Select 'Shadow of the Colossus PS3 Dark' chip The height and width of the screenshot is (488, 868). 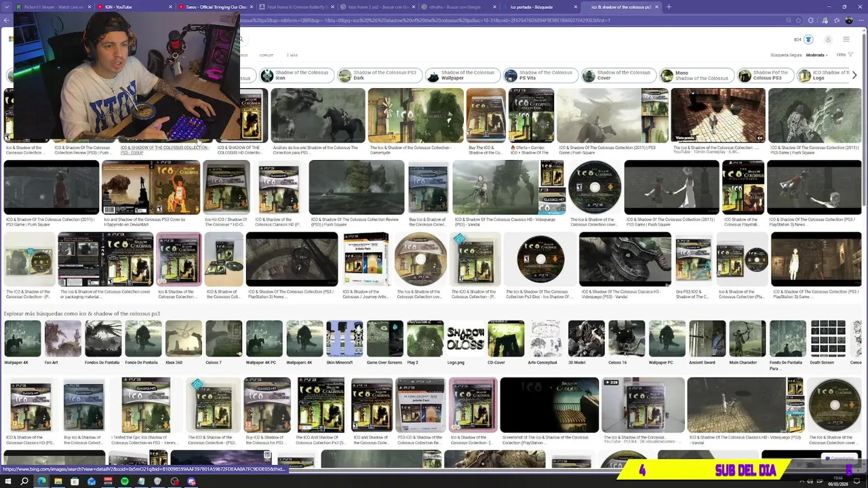point(380,75)
